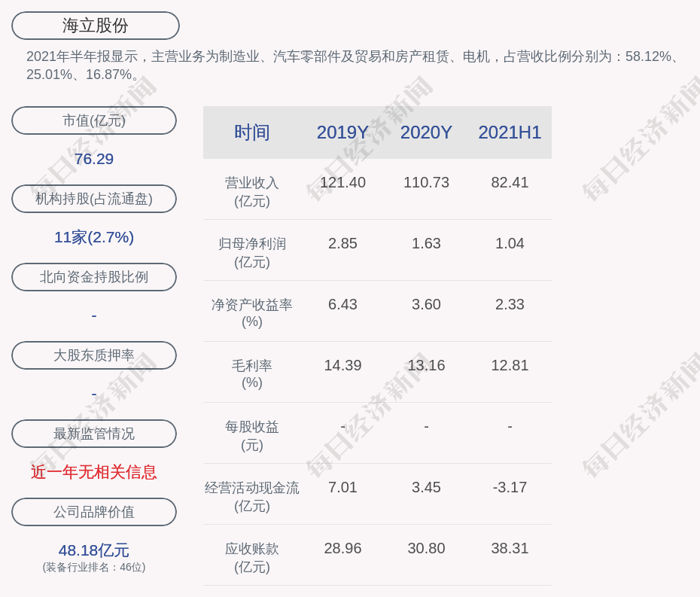
Task: Click the 每股收益(元) row label
Action: coord(252,436)
